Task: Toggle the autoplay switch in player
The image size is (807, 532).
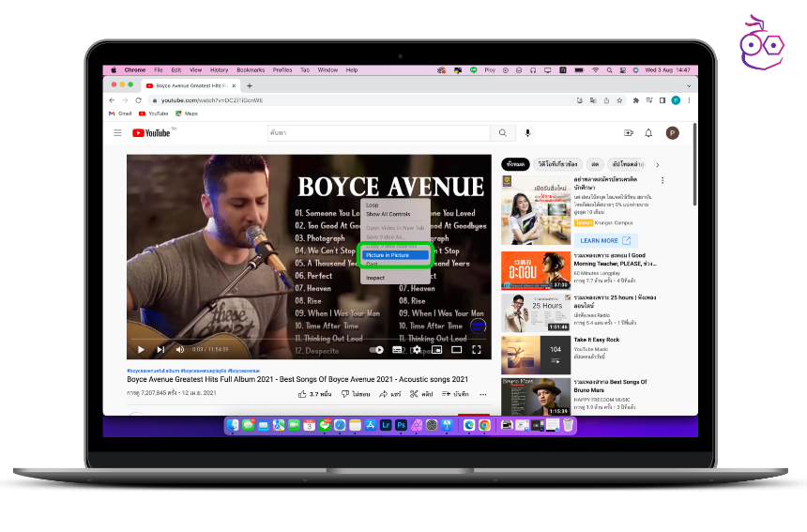Action: pyautogui.click(x=377, y=350)
